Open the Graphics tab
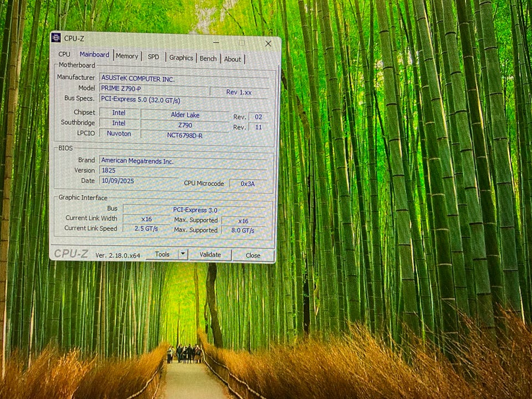Screen dimensions: 532x399 pyautogui.click(x=181, y=58)
